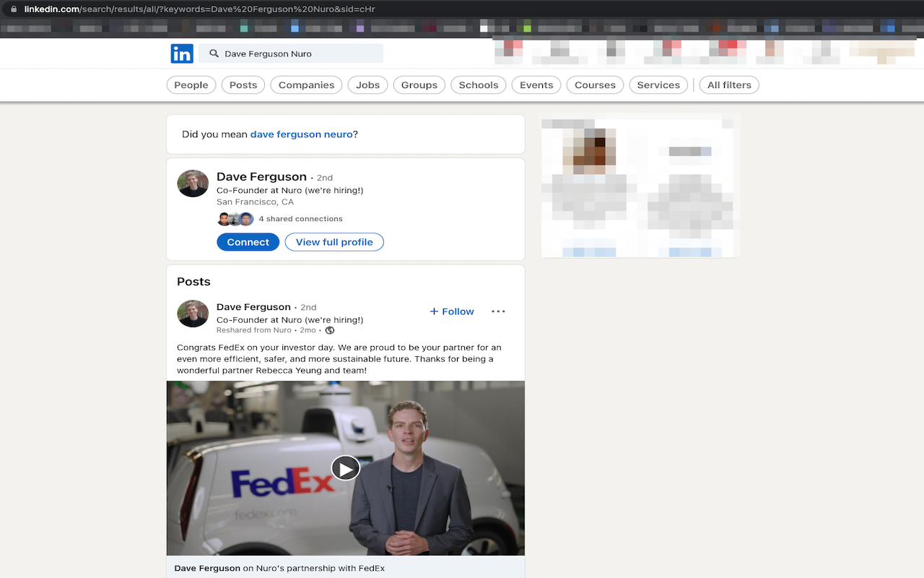Viewport: 924px width, 578px height.
Task: Select the Jobs filter tab
Action: 367,85
